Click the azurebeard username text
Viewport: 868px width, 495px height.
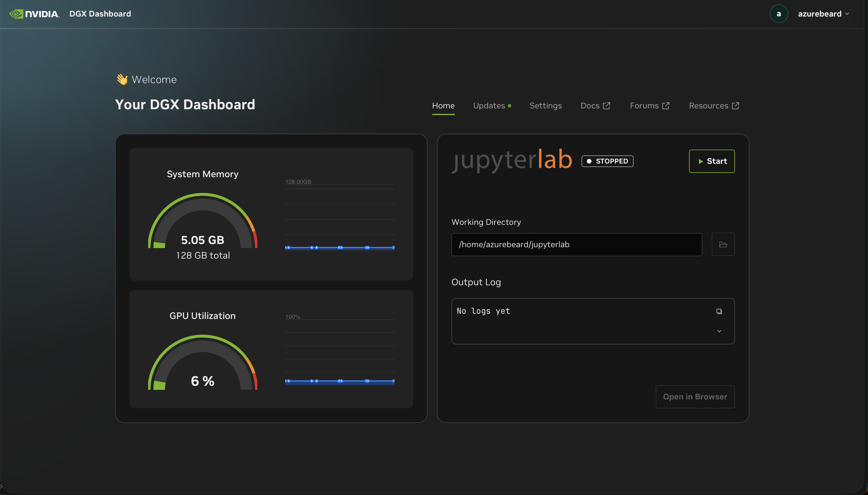819,14
